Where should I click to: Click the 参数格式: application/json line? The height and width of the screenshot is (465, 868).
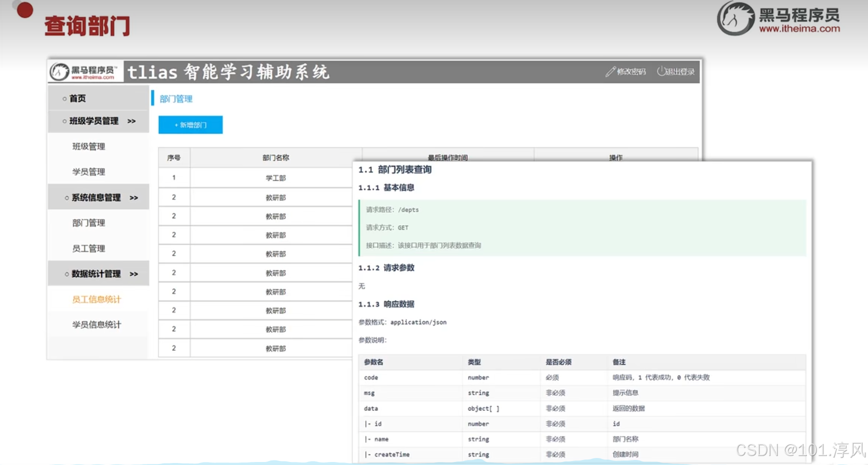(402, 322)
